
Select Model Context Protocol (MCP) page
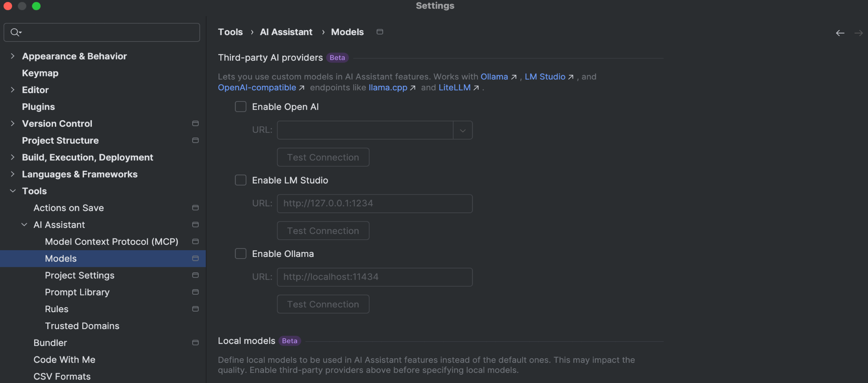coord(111,241)
